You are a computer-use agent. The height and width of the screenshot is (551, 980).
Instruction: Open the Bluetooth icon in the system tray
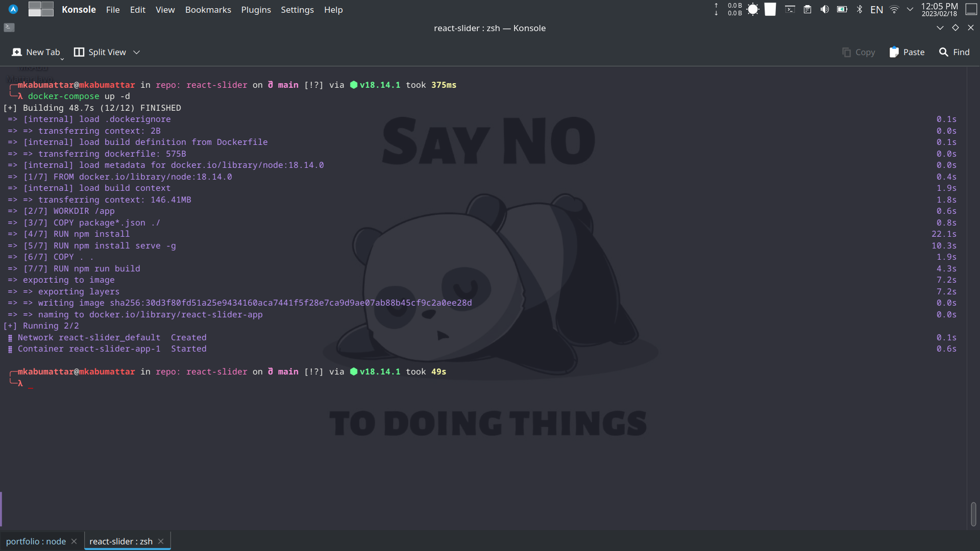pos(860,9)
